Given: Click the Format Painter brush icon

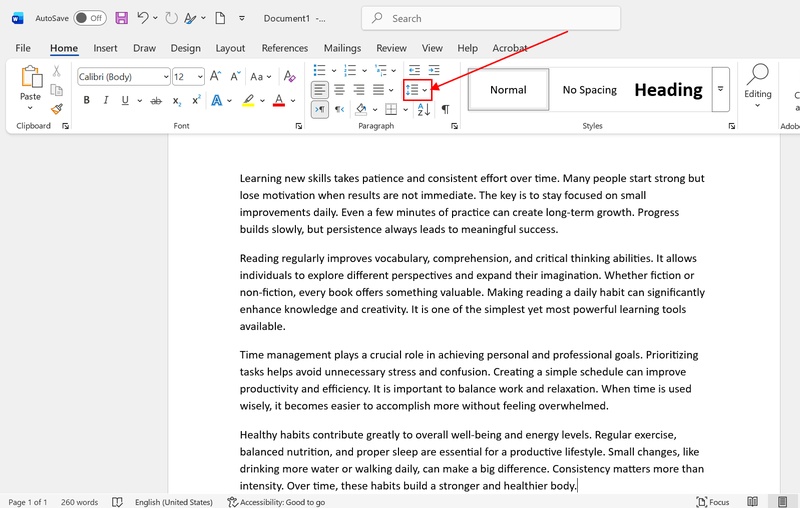Looking at the screenshot, I should [x=57, y=110].
